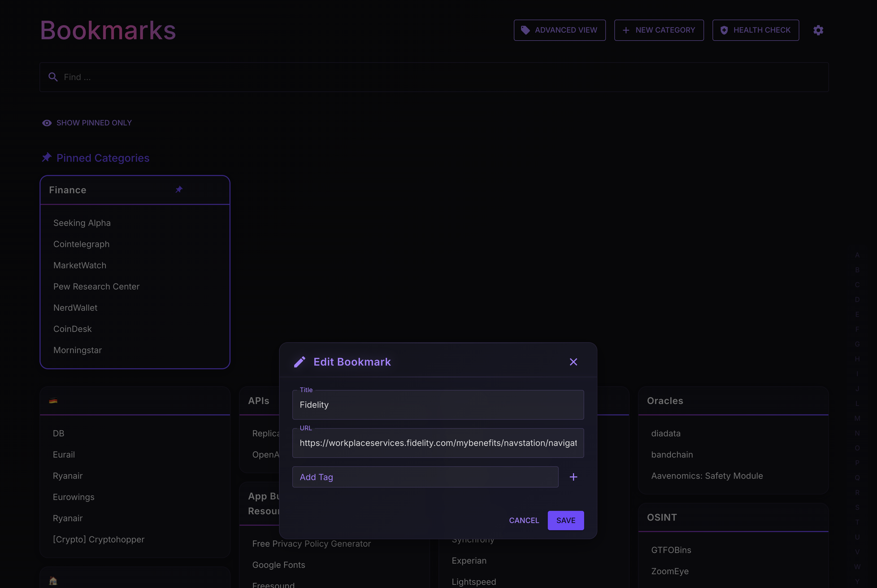Click the Find search box
Image resolution: width=877 pixels, height=588 pixels.
pos(434,77)
